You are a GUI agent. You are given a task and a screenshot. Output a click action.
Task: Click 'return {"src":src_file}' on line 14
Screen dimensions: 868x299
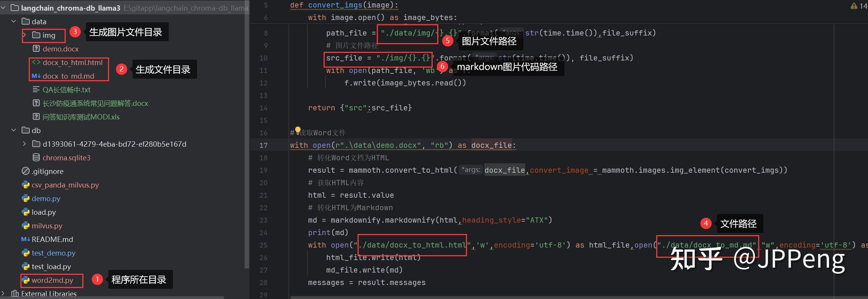[360, 108]
